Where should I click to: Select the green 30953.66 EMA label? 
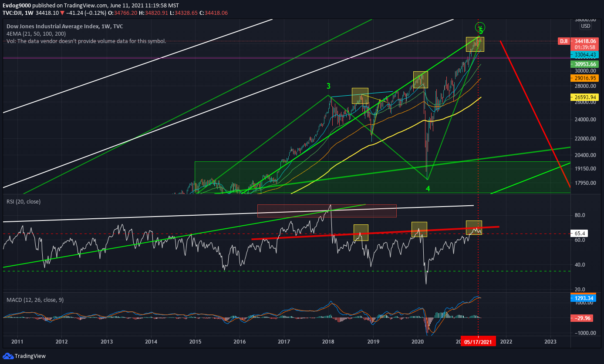point(584,64)
